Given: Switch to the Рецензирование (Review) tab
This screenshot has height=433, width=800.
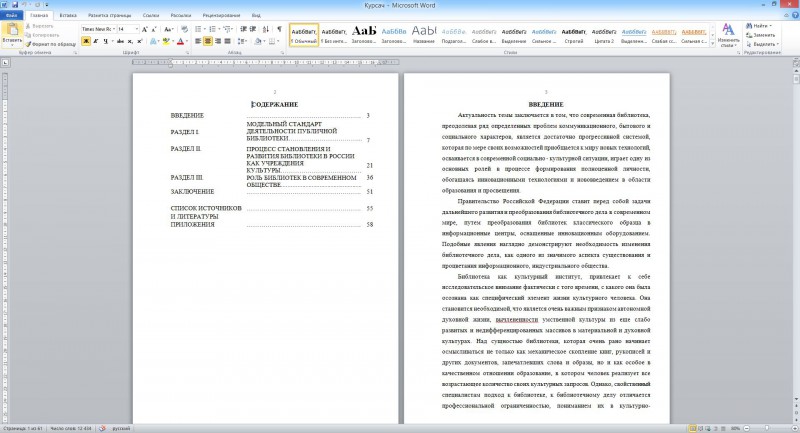Looking at the screenshot, I should [221, 15].
